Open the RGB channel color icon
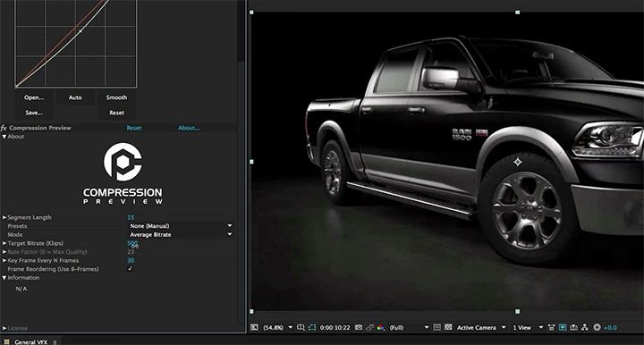This screenshot has width=644, height=345. coord(381,327)
